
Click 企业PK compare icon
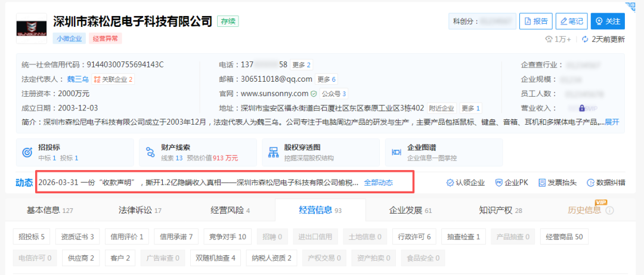pyautogui.click(x=499, y=183)
